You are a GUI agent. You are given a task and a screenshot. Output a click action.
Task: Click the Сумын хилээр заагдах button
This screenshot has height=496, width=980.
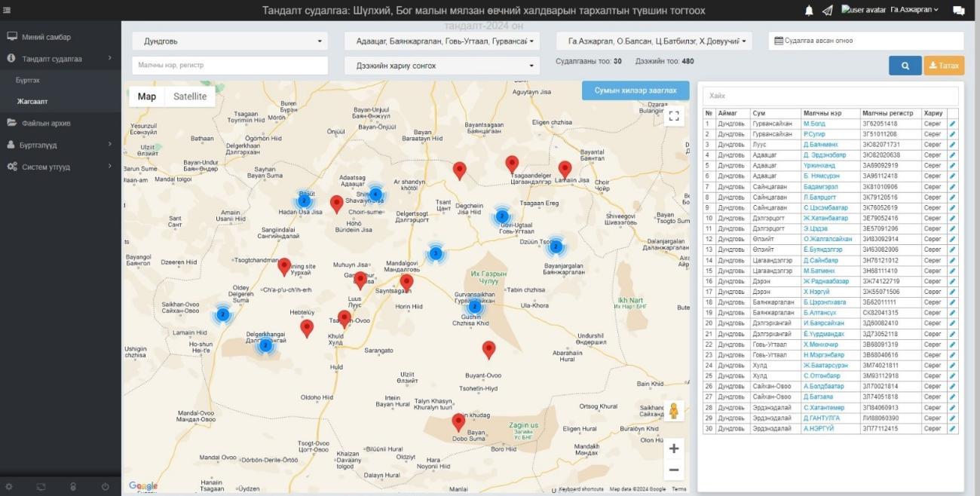click(635, 90)
